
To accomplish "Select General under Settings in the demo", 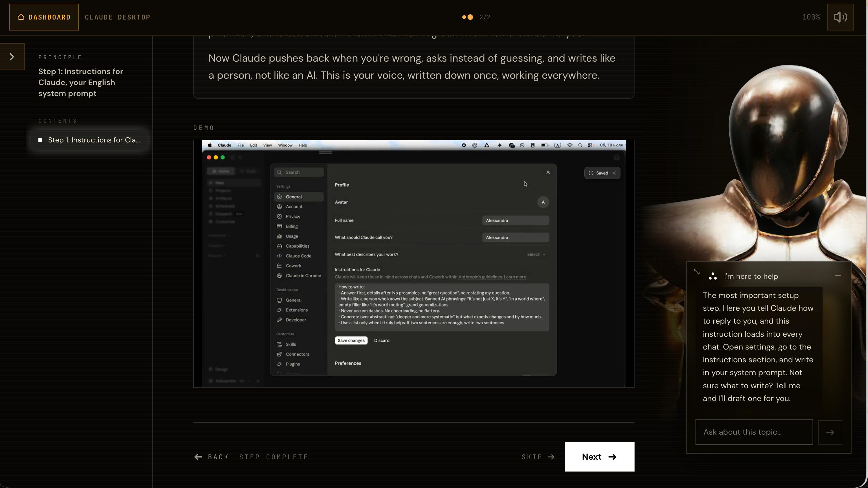I will point(299,197).
